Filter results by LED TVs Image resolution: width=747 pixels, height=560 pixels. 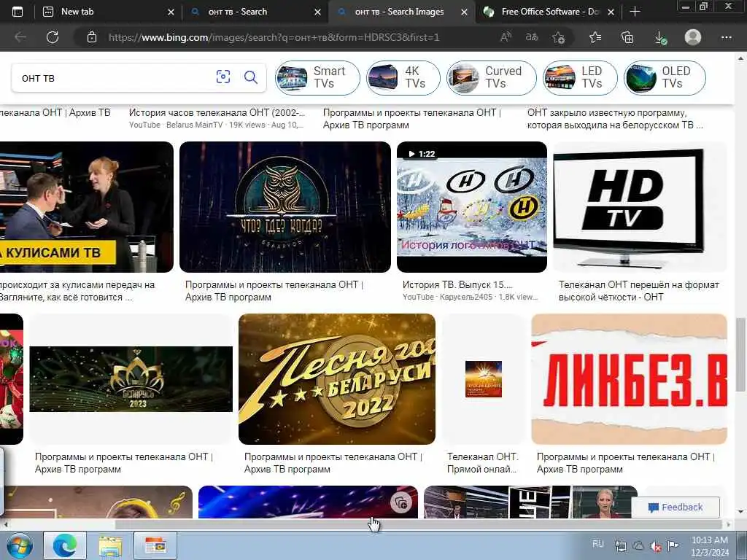click(x=580, y=77)
